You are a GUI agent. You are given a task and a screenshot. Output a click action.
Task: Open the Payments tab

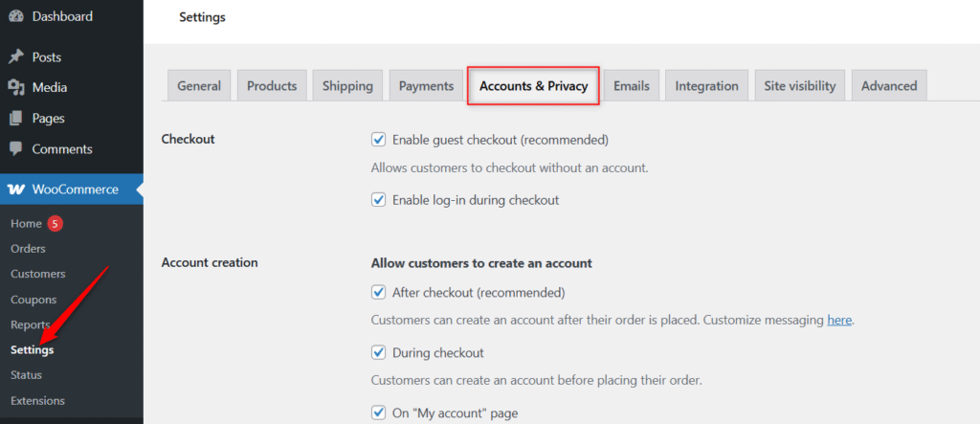tap(426, 85)
